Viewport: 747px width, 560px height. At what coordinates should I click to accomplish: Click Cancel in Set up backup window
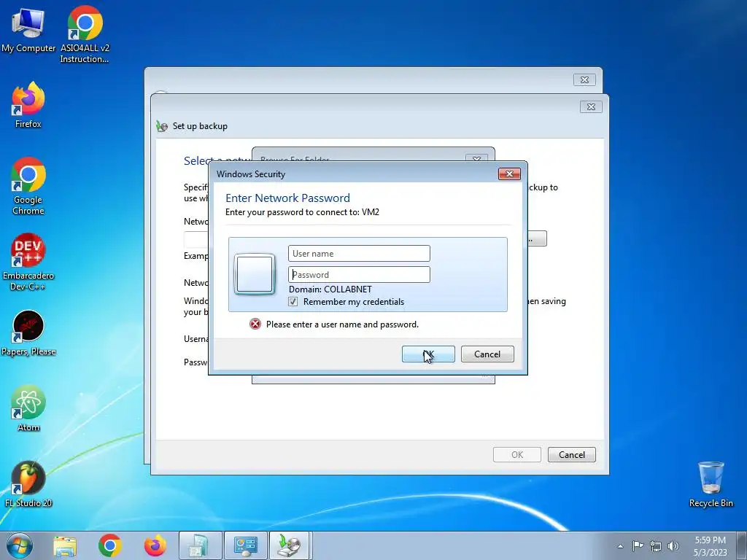coord(572,454)
